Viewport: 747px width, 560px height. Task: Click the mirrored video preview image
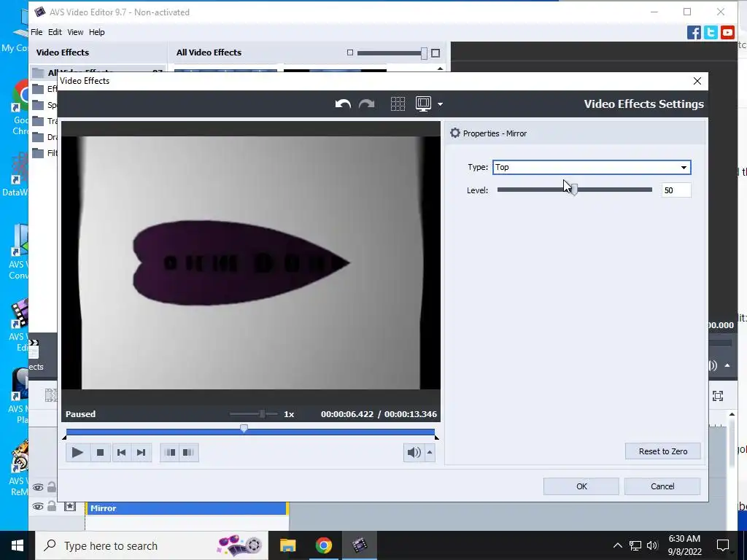(x=251, y=262)
